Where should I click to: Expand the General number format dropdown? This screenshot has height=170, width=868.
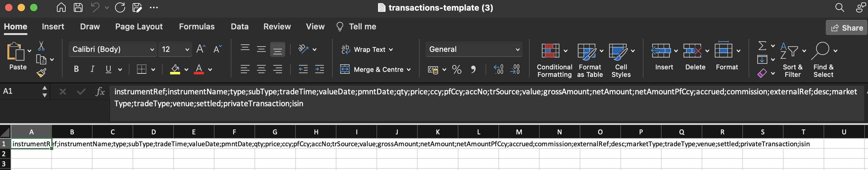[474, 49]
